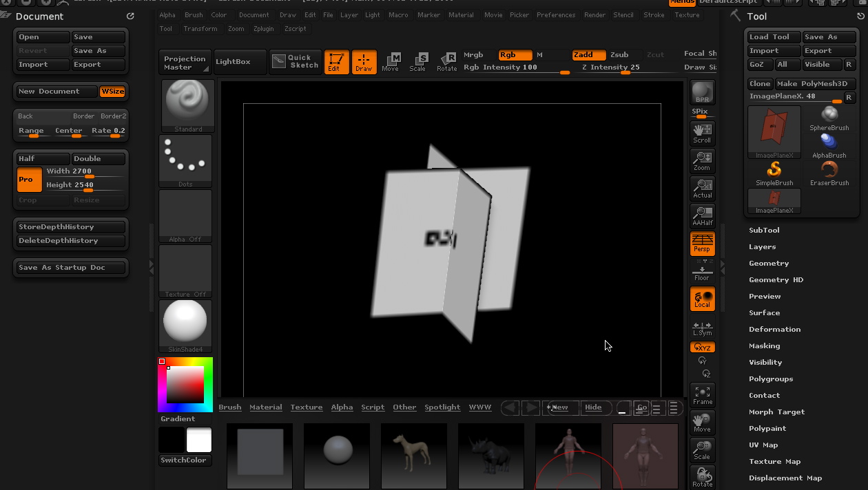Pick color in the color picker square
Viewport: 868px width, 490px height.
185,384
